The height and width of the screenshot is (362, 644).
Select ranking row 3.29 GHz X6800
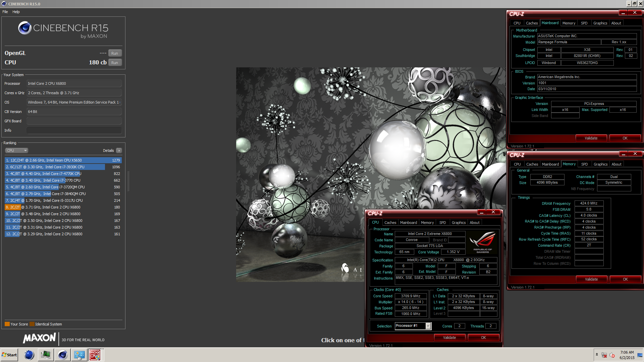pyautogui.click(x=63, y=234)
